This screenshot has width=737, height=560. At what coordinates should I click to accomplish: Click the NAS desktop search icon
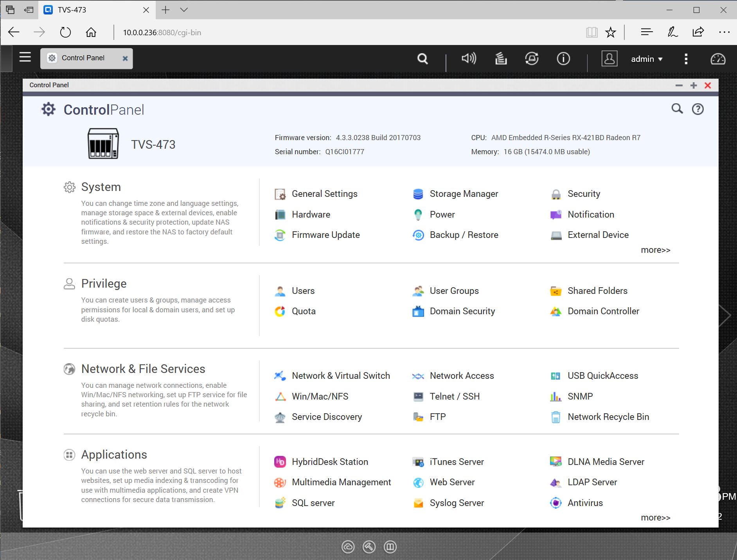point(422,59)
